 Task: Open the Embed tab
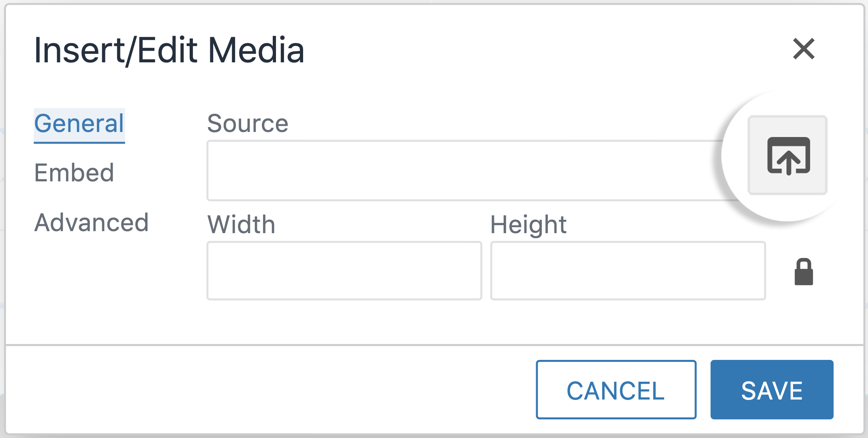[x=74, y=173]
